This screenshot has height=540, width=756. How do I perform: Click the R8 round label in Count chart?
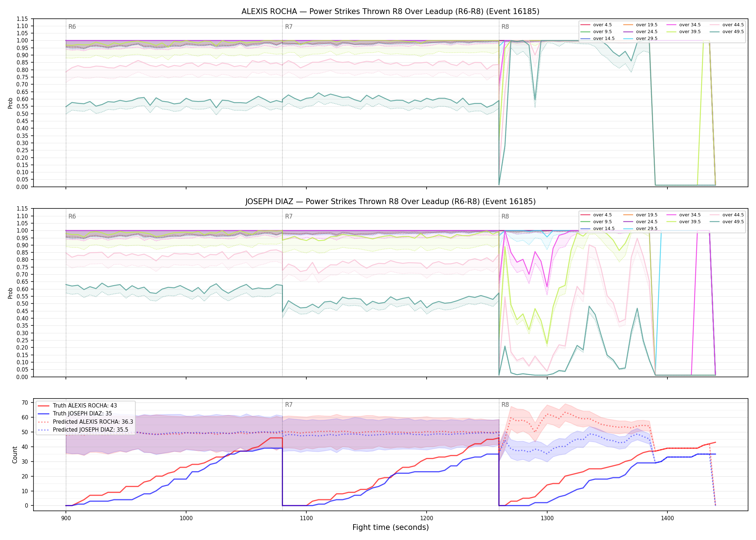tap(505, 405)
